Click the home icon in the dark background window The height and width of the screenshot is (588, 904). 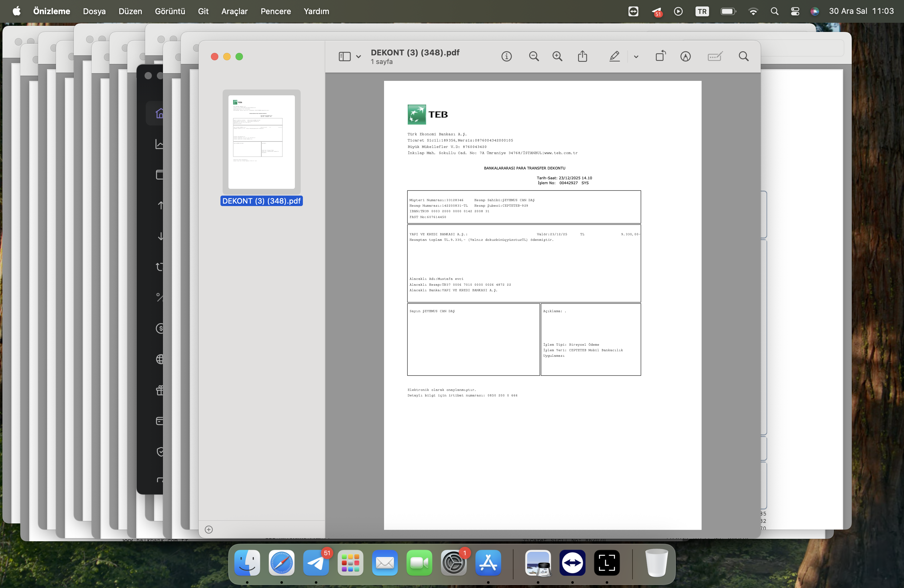159,113
